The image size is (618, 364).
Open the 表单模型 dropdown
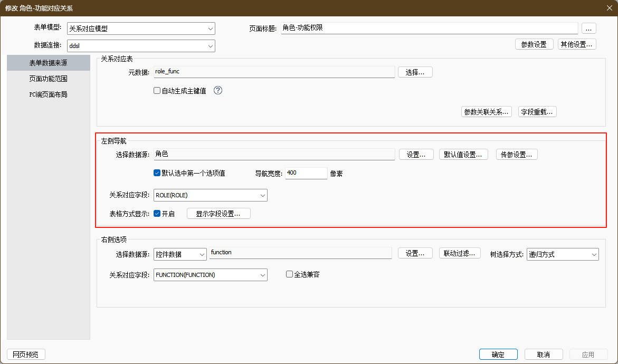point(141,29)
